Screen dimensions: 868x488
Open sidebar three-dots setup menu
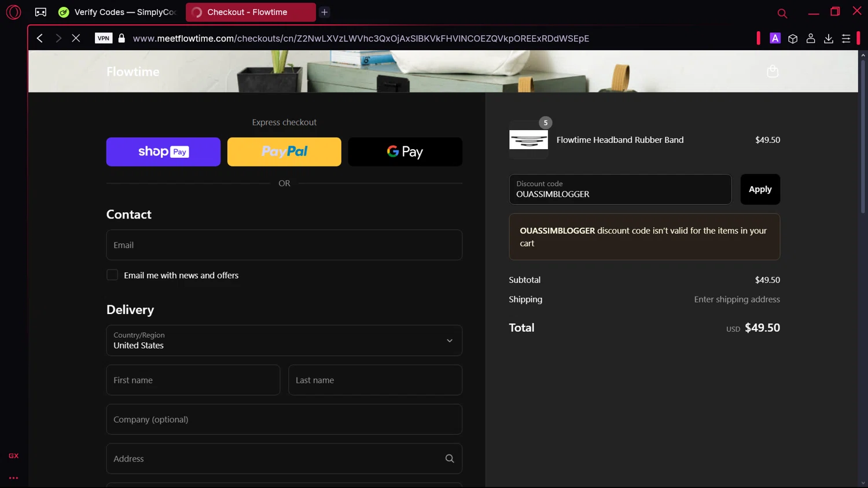(x=13, y=478)
